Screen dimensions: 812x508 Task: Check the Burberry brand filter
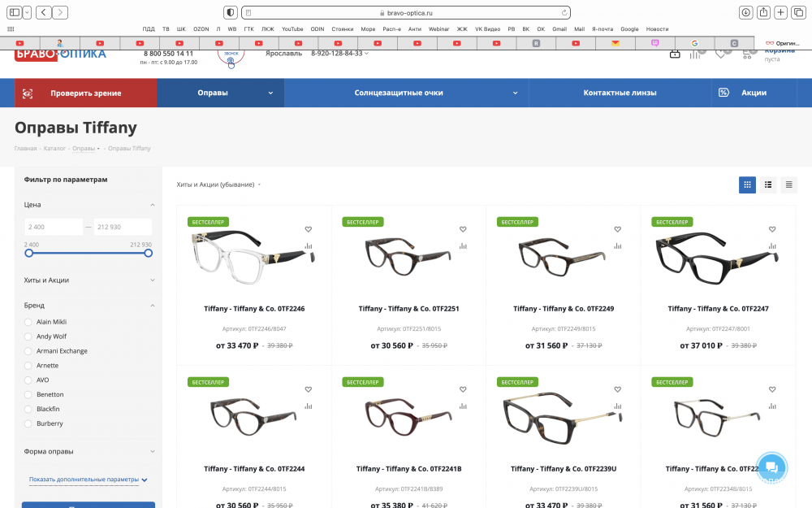pyautogui.click(x=28, y=423)
